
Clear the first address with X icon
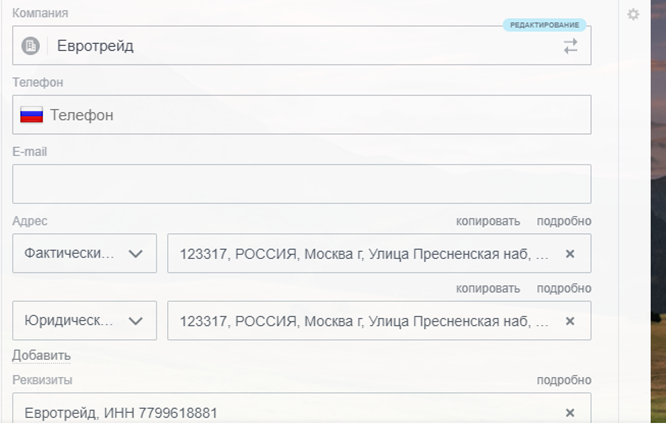click(x=570, y=254)
